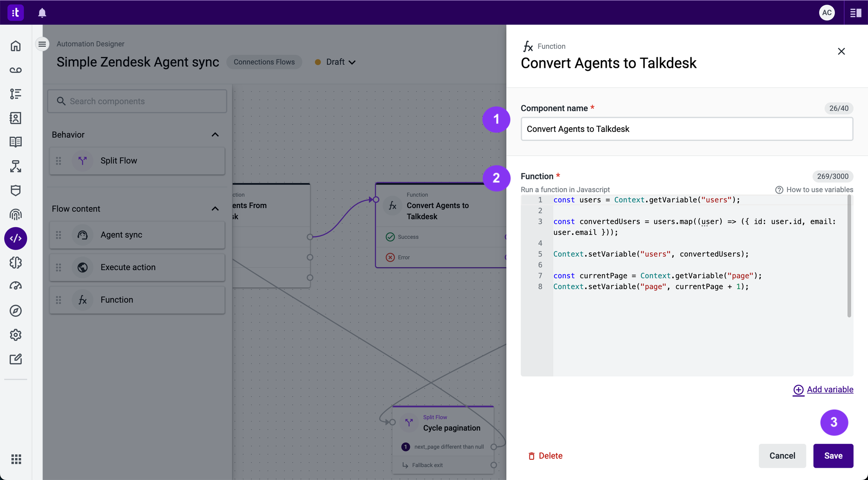Click the Automation Designer breadcrumb

(90, 44)
